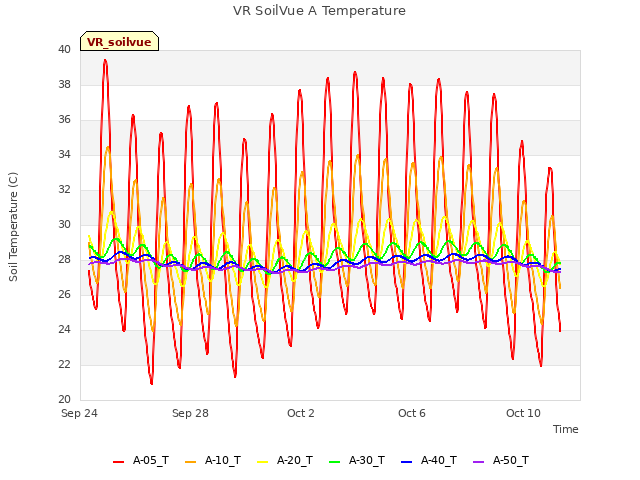Click the 20 y-axis tick label
640x480 pixels.
coord(64,399)
